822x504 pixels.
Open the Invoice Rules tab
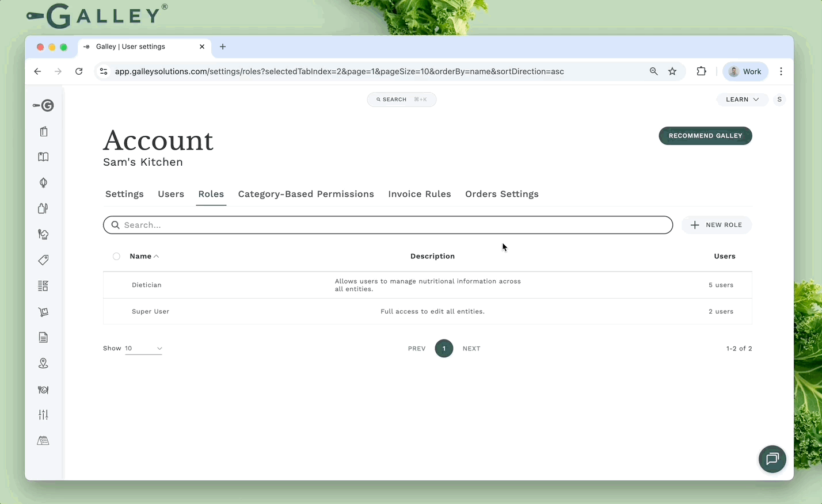[x=420, y=194]
